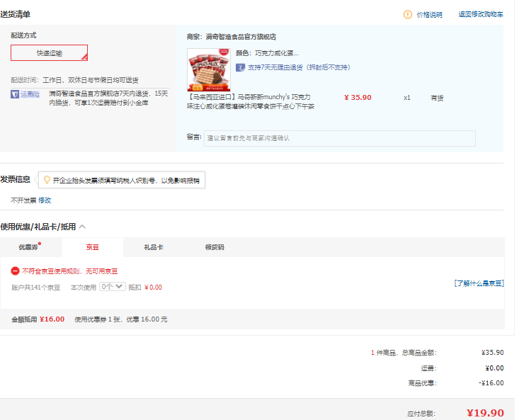
Task: Switch to the 领货码 tab
Action: pos(215,247)
